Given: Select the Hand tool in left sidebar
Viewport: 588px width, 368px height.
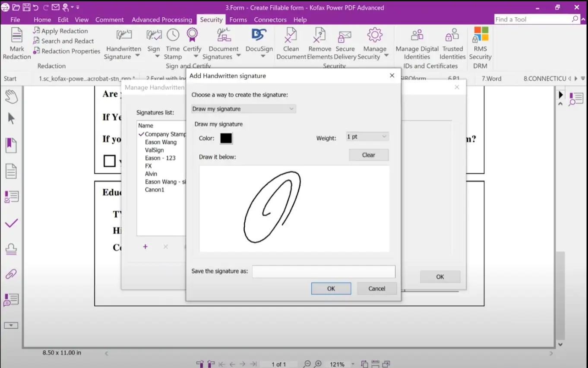Looking at the screenshot, I should [x=11, y=96].
